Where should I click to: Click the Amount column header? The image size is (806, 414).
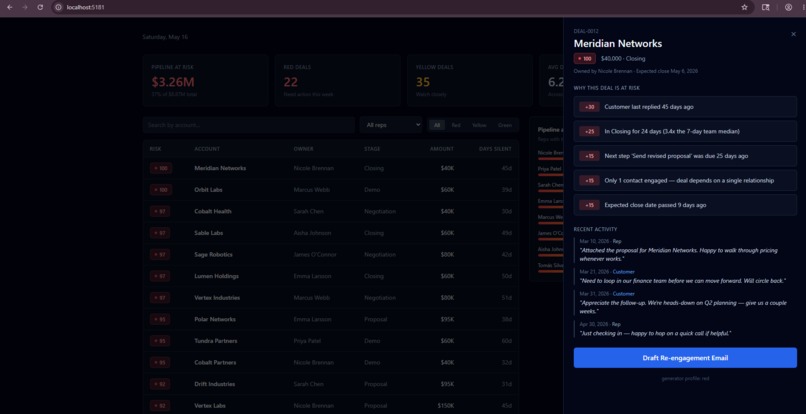[442, 149]
